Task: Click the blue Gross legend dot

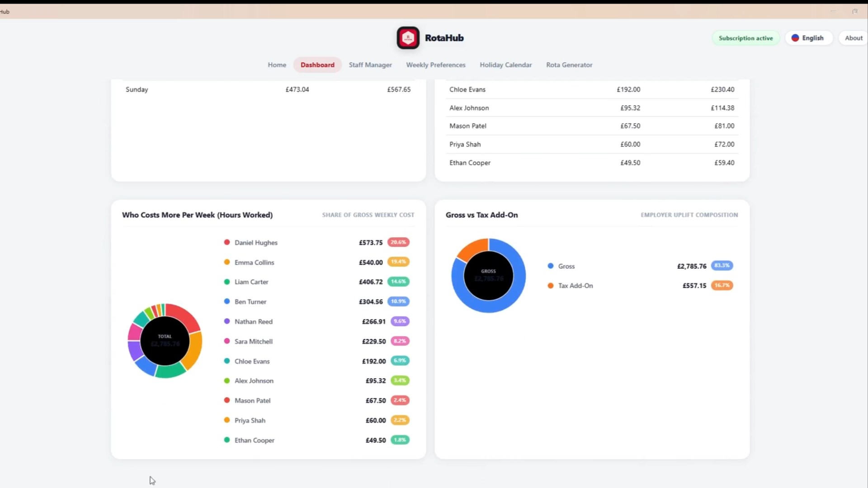Action: [551, 266]
